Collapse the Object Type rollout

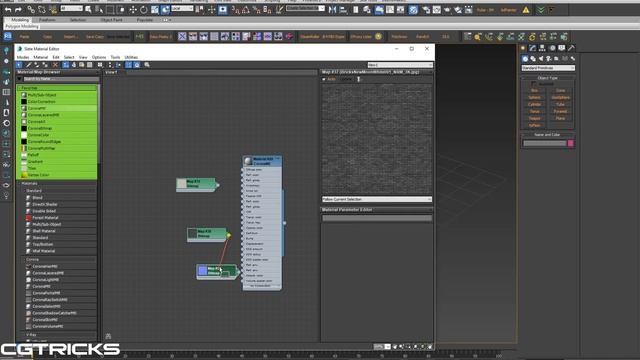pos(547,78)
